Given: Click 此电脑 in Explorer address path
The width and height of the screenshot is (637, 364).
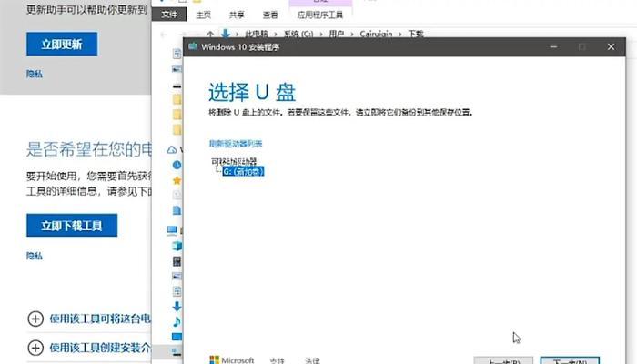Looking at the screenshot, I should coord(257,35).
